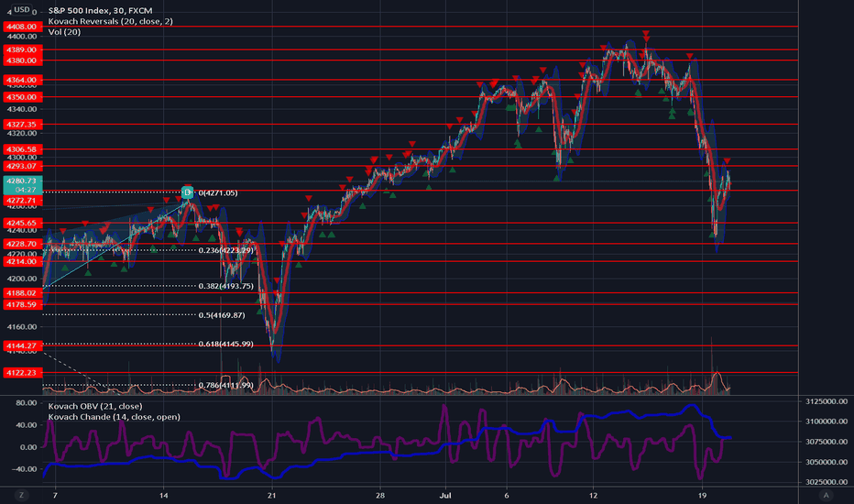This screenshot has width=854, height=504.
Task: Click the 3100000.00 OBV scale value
Action: coord(827,422)
